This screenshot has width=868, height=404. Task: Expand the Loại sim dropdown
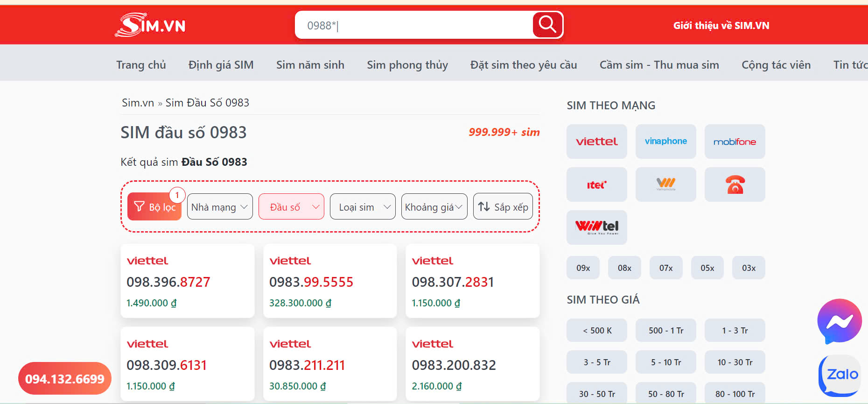tap(363, 207)
